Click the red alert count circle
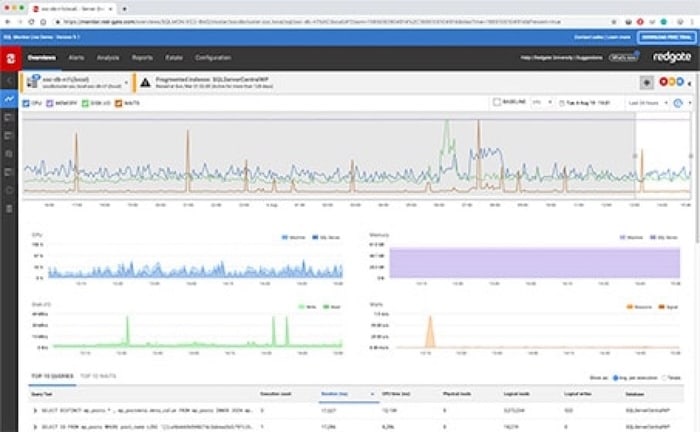 click(x=663, y=82)
